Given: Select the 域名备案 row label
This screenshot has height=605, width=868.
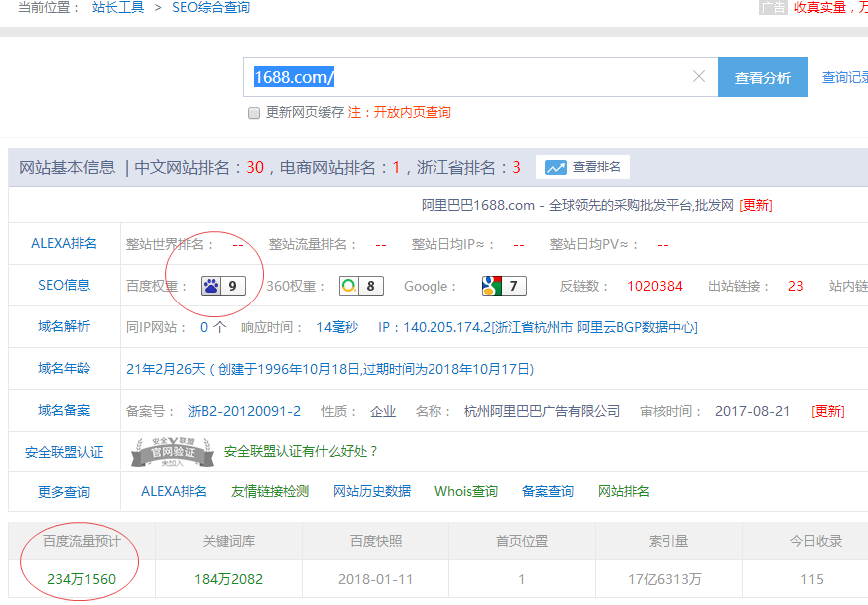Looking at the screenshot, I should pos(64,411).
